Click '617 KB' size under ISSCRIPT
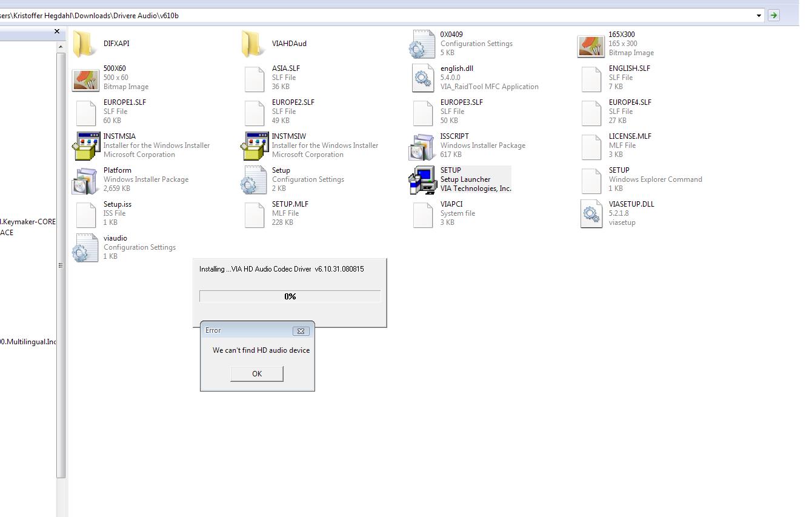This screenshot has width=812, height=517. tap(451, 155)
